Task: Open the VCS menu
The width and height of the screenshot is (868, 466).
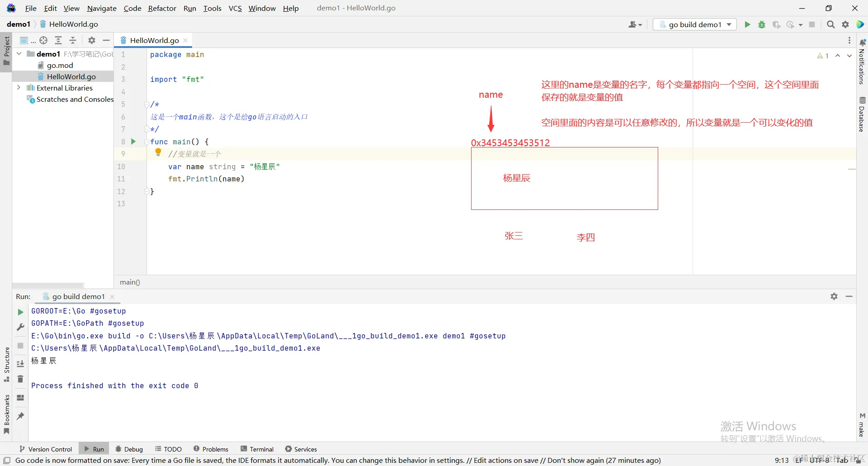Action: click(235, 8)
